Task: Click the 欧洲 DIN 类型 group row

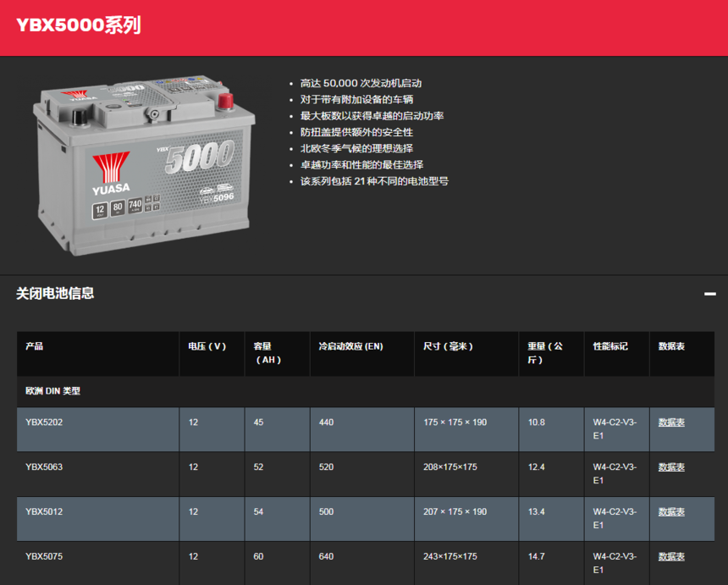Action: 366,391
